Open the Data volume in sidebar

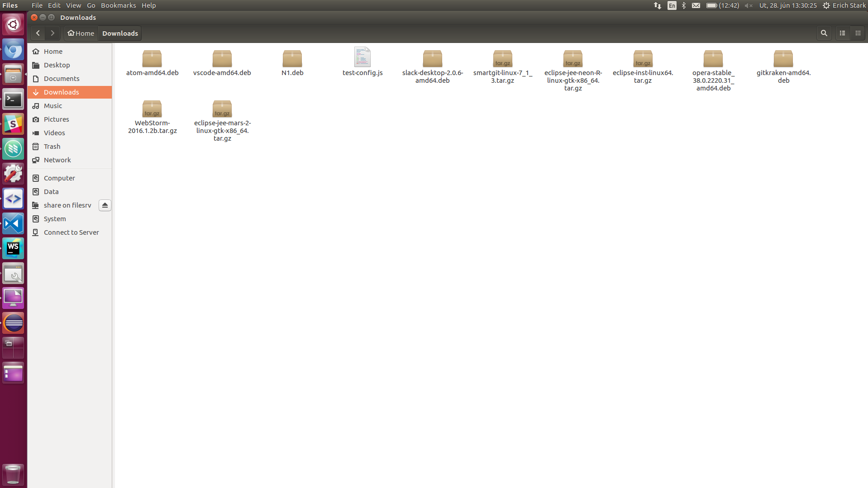[x=70, y=192]
